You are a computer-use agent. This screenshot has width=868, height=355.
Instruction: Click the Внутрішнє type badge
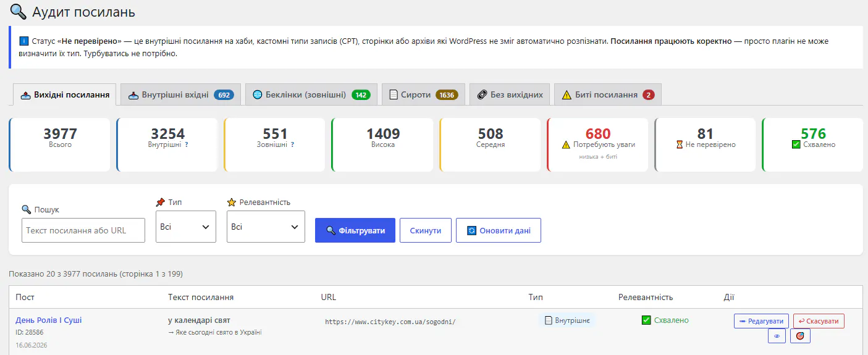[567, 320]
